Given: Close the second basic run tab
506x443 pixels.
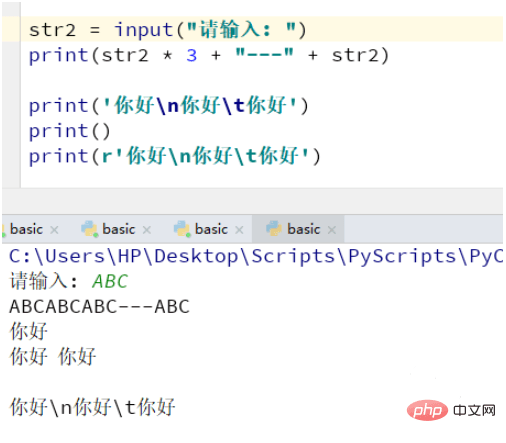Looking at the screenshot, I should [147, 230].
